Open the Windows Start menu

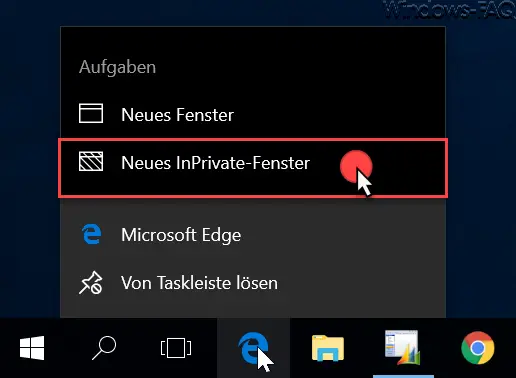[x=32, y=348]
